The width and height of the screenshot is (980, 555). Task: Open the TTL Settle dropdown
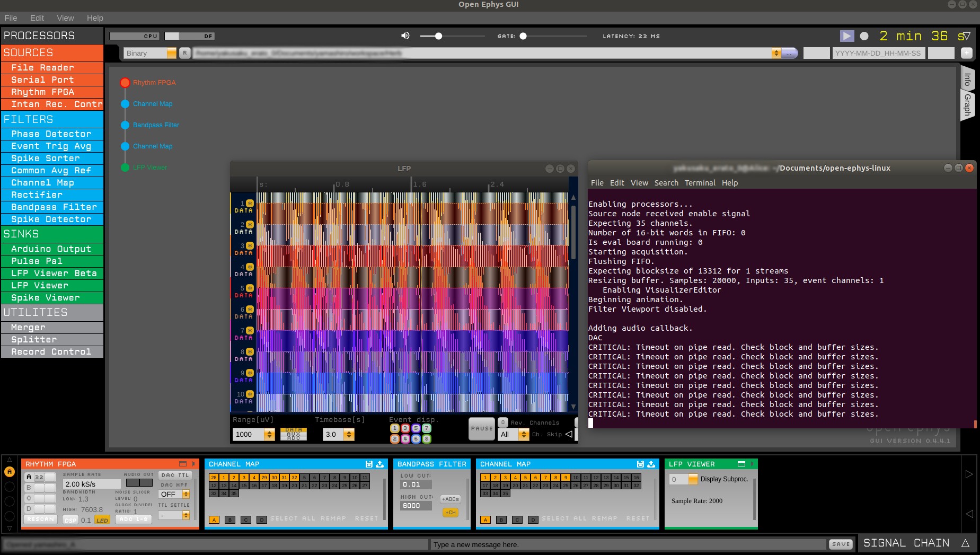click(x=174, y=515)
